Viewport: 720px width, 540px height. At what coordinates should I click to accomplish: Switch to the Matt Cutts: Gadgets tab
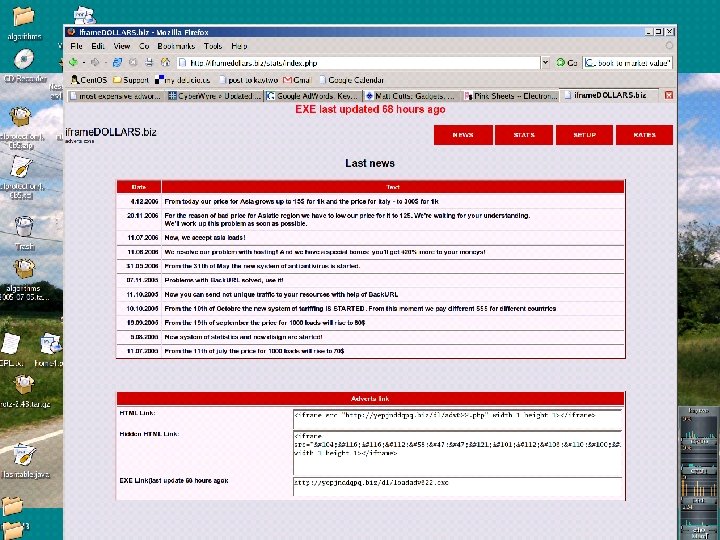coord(411,96)
